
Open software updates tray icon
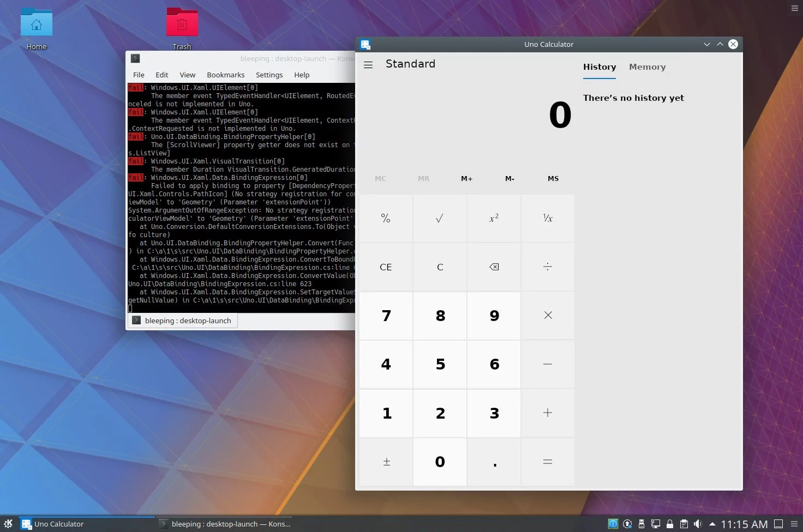(627, 524)
